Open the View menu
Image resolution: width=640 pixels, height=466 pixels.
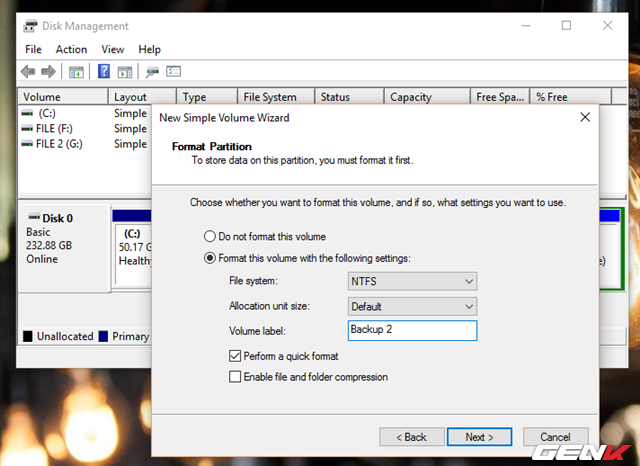(112, 49)
